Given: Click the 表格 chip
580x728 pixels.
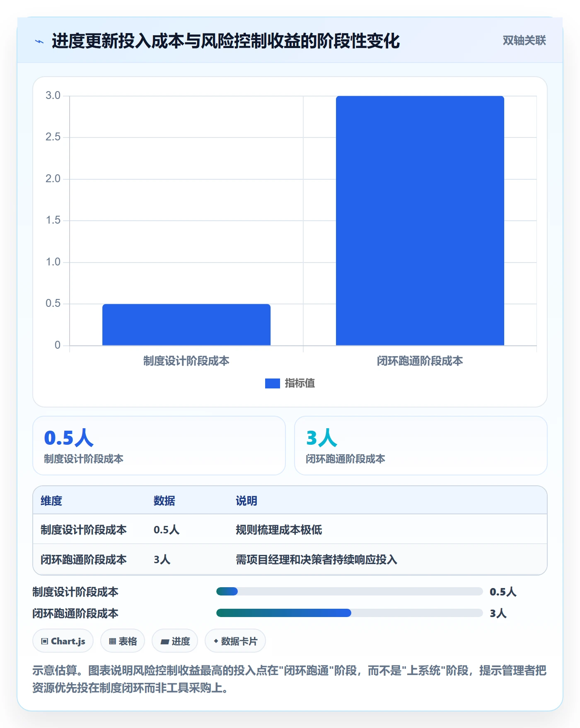Looking at the screenshot, I should 123,641.
